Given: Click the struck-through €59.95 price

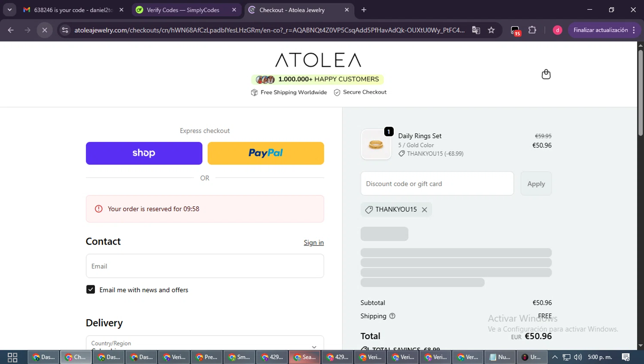Looking at the screenshot, I should pyautogui.click(x=543, y=136).
